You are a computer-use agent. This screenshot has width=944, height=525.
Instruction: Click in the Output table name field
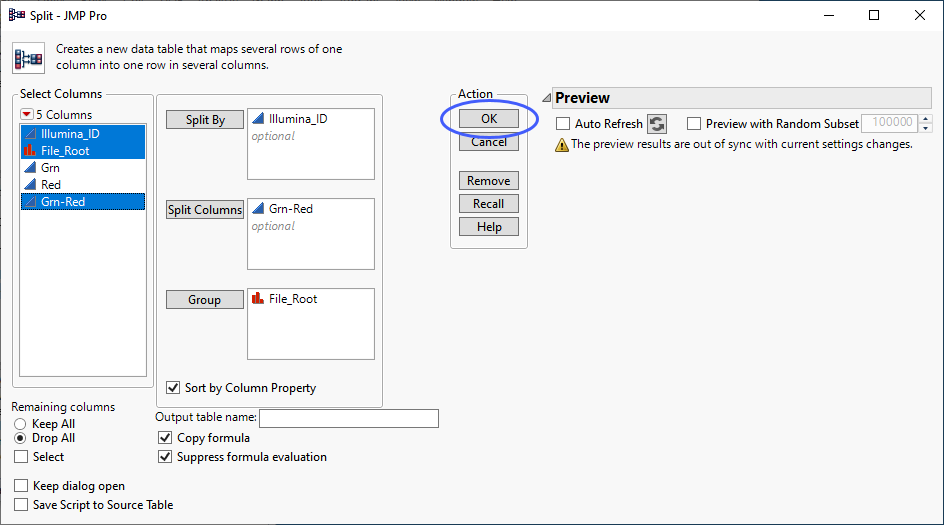tap(348, 418)
